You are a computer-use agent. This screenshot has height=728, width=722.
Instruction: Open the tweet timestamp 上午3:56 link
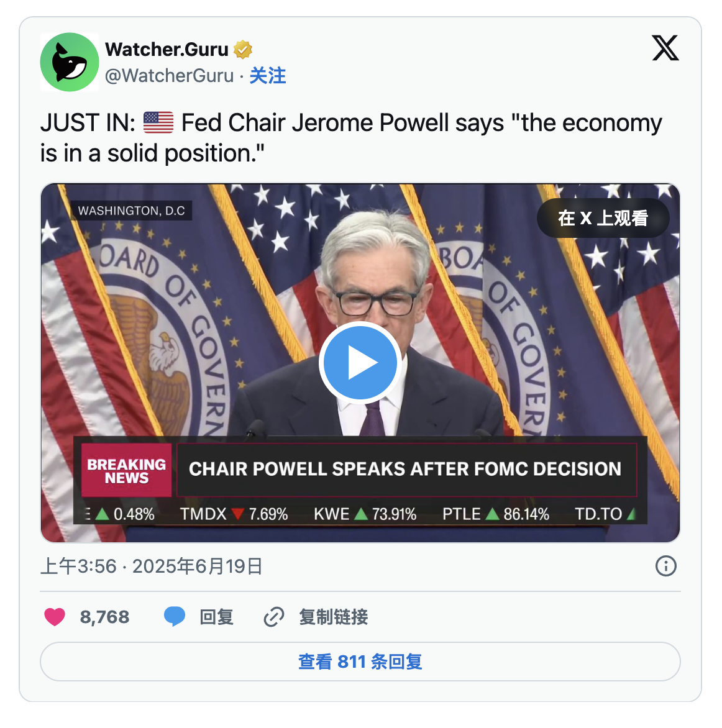[152, 566]
